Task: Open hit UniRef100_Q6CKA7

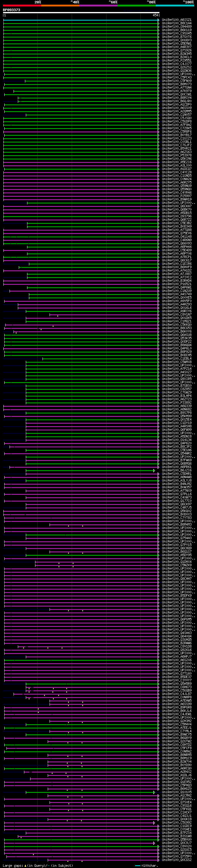Action: (176, 206)
